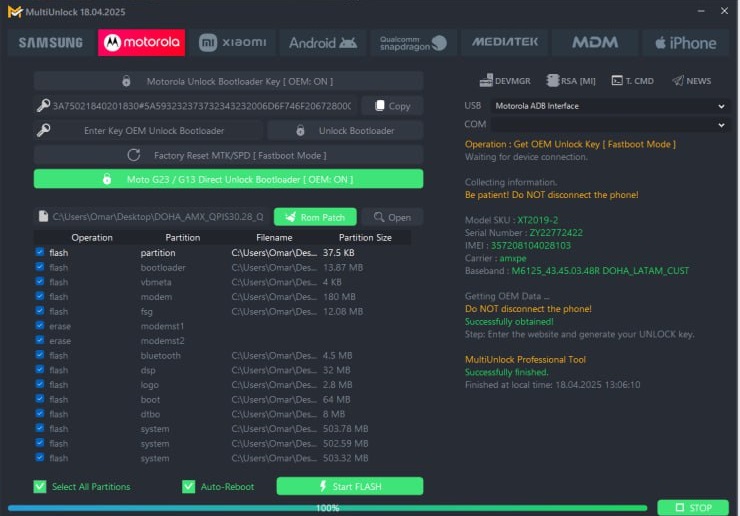Screen dimensions: 740x516
Task: Click the open-lock icon on Moto G23 button
Action: 107,179
